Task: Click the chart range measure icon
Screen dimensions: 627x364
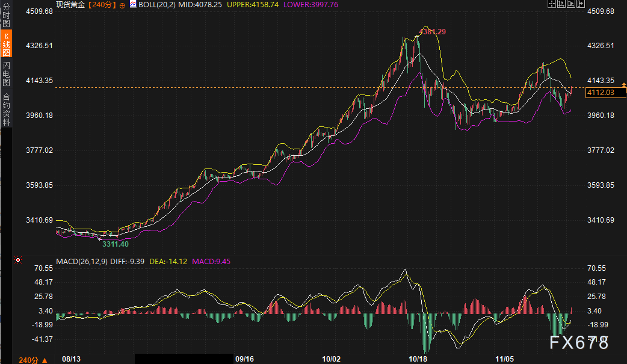Action: (561, 4)
